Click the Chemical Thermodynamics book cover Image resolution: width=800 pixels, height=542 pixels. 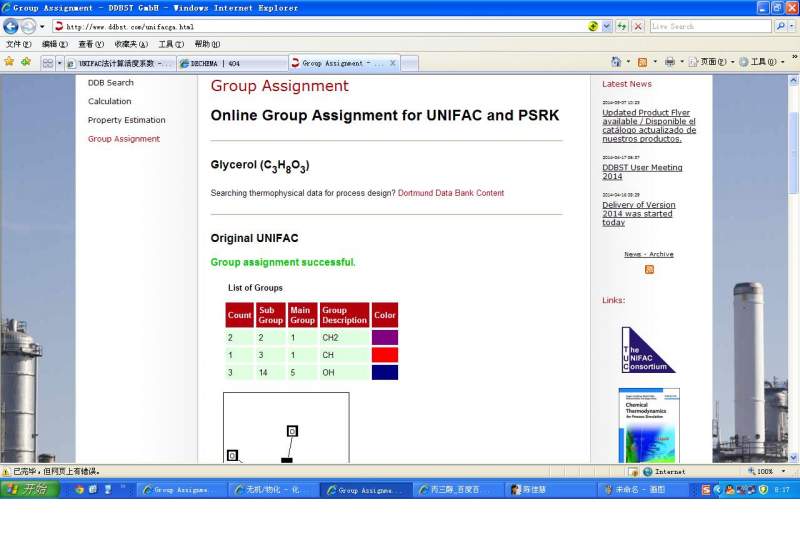click(x=649, y=425)
